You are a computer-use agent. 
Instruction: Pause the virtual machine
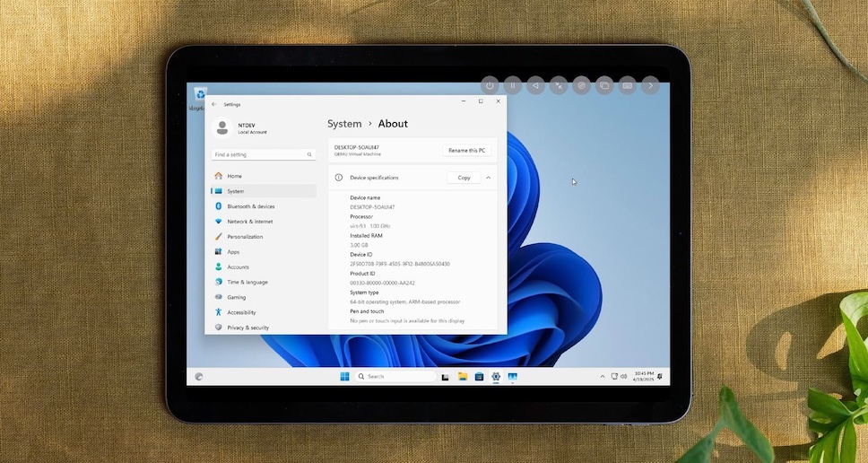point(512,86)
